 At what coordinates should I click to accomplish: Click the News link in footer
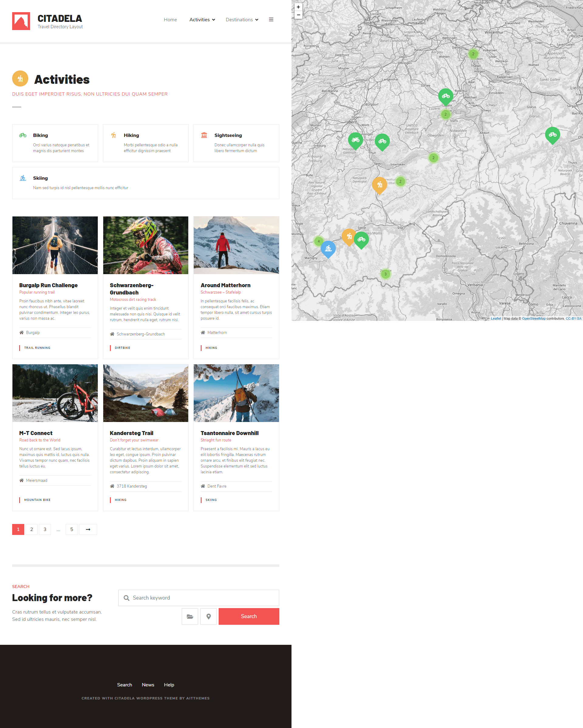[x=148, y=685]
